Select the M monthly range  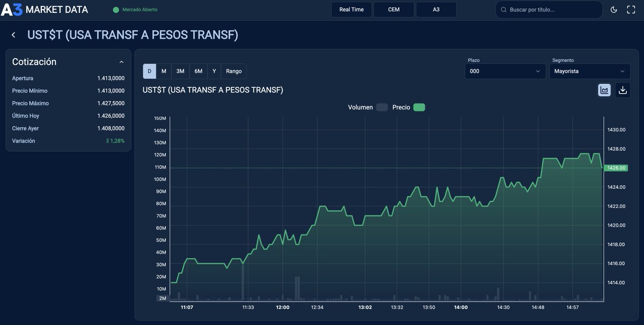[x=164, y=71]
